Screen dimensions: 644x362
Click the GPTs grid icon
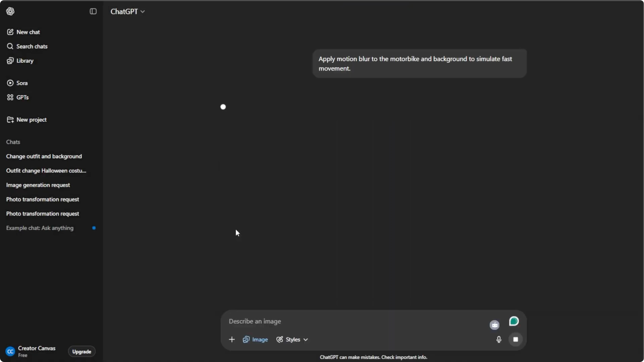[x=10, y=97]
